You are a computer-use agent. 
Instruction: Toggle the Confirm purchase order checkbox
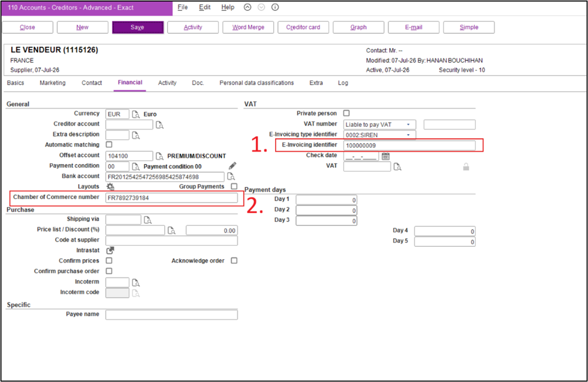click(x=109, y=271)
